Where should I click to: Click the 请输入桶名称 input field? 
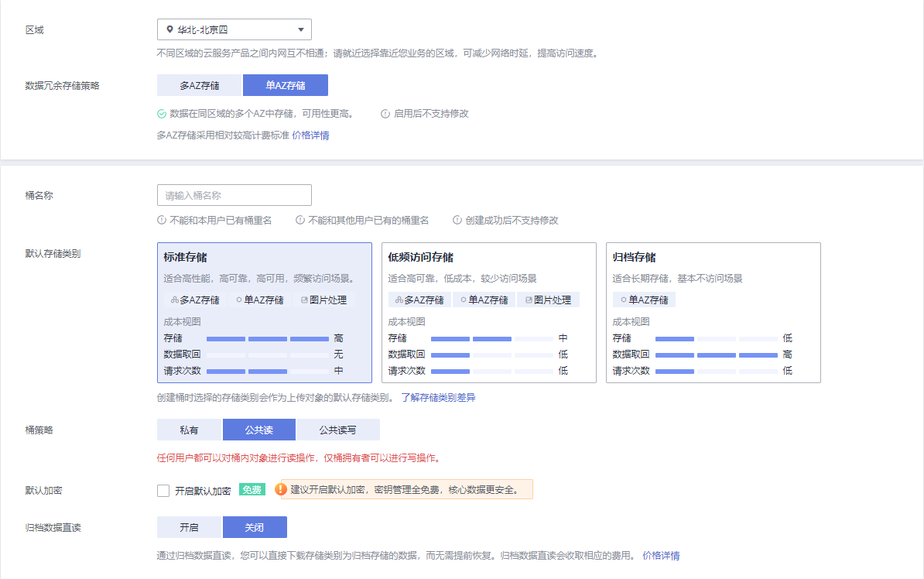coord(234,195)
